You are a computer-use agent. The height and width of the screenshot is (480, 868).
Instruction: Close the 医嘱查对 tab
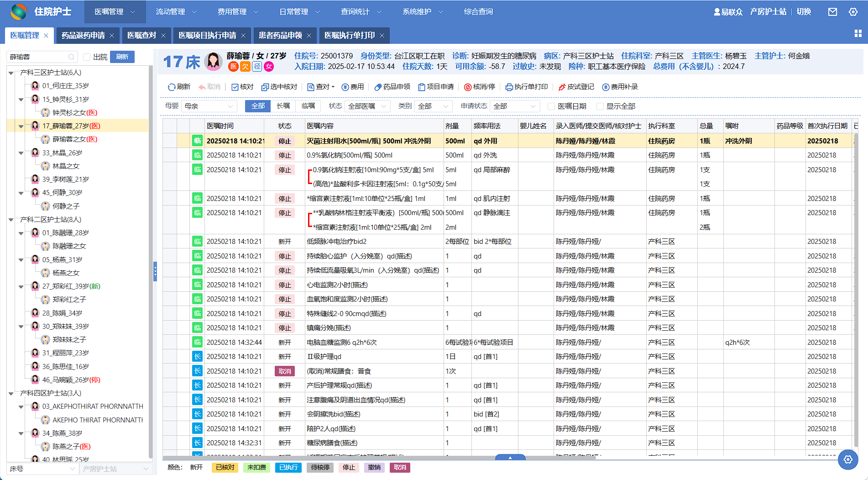(x=163, y=36)
